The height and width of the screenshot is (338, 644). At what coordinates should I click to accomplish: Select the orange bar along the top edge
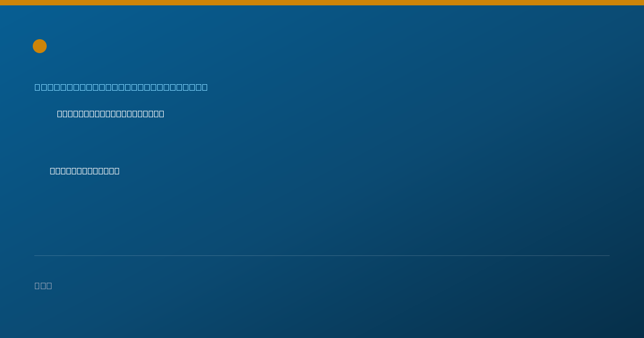(322, 3)
